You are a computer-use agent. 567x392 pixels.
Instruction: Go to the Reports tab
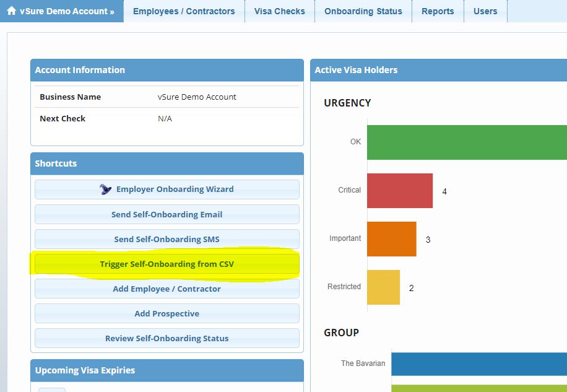pos(438,11)
